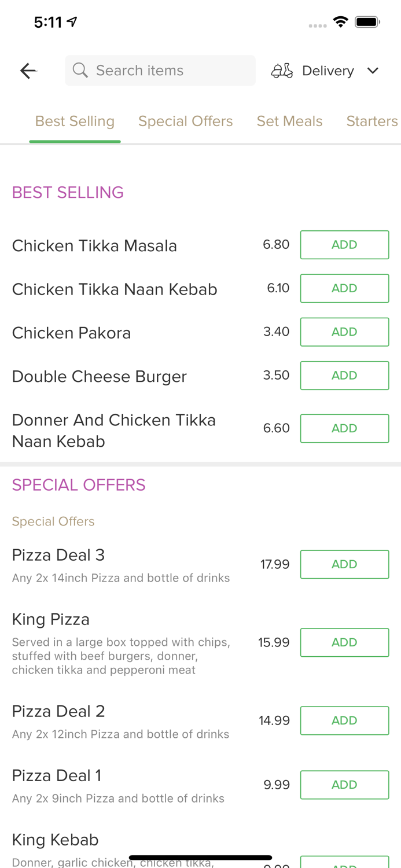Add Pizza Deal 1 to order
This screenshot has width=401, height=868.
(x=344, y=785)
